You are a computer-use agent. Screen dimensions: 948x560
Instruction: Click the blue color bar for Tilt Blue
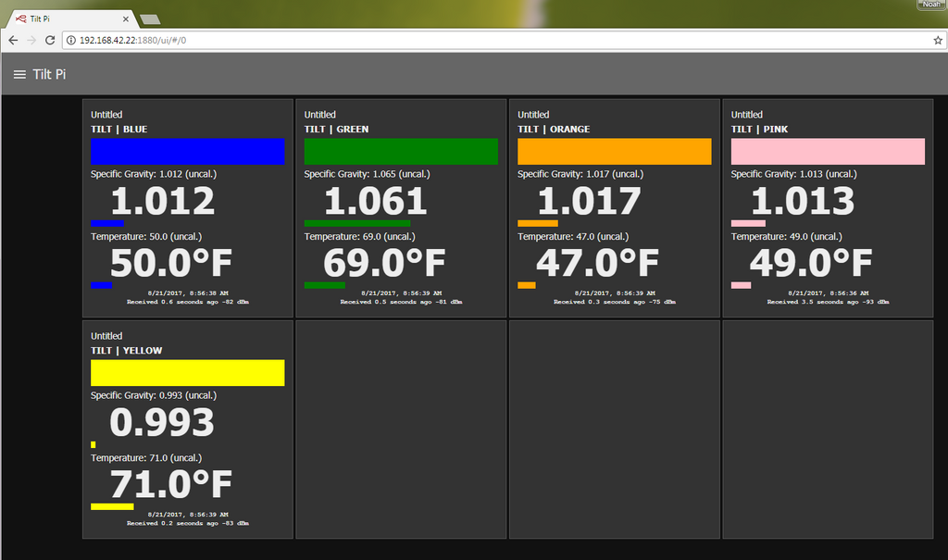(x=187, y=152)
